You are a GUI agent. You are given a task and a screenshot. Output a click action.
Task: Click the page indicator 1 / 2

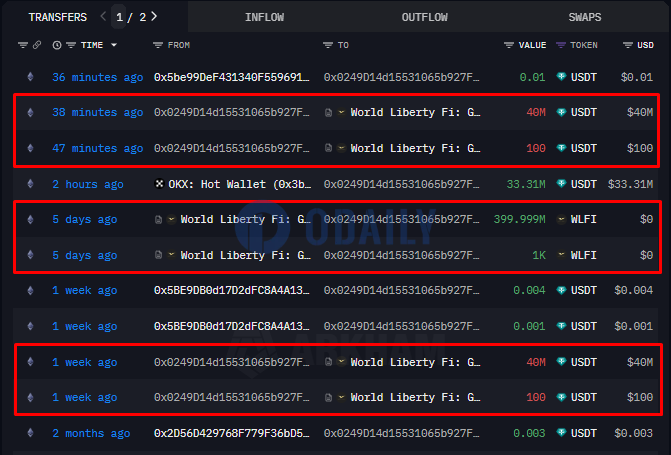pos(131,17)
